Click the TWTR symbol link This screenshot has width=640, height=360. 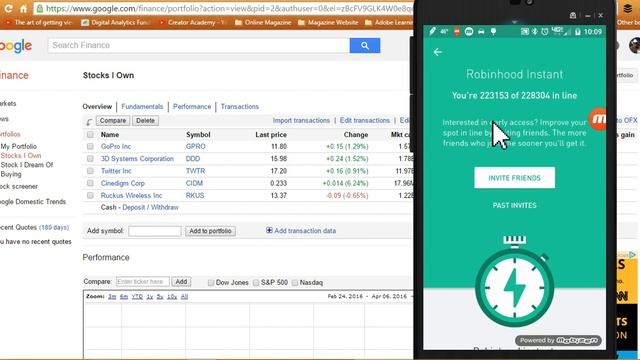click(x=196, y=171)
